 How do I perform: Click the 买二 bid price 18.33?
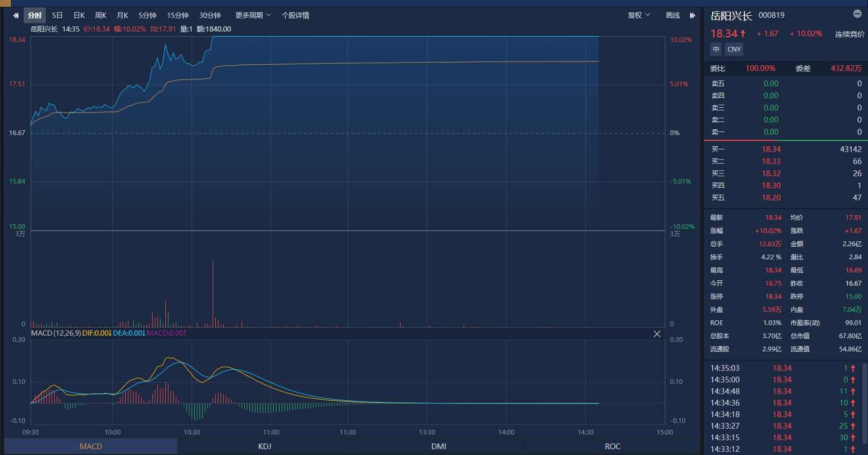tap(771, 161)
